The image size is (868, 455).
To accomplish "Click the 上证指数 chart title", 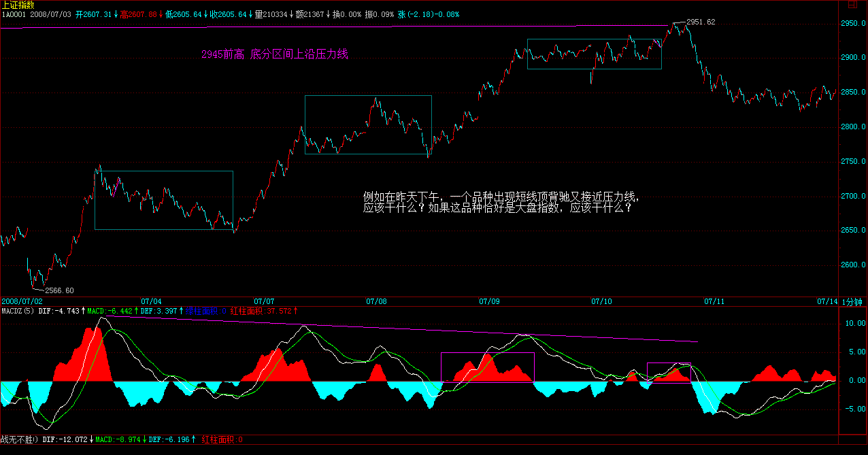I will point(18,5).
